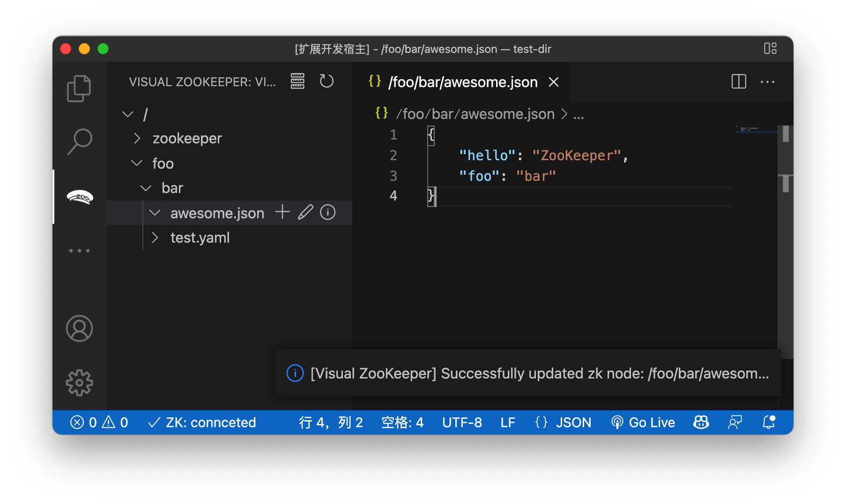Close the /foo/bar/awesome.json tab

click(x=554, y=82)
